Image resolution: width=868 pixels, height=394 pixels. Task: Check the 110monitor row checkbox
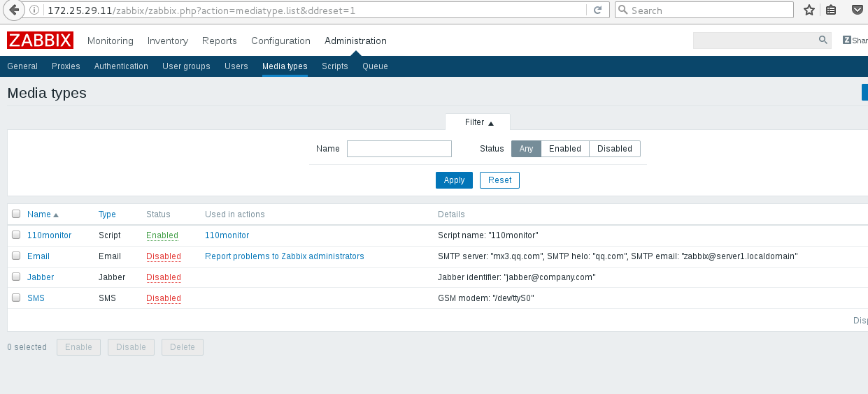point(16,235)
